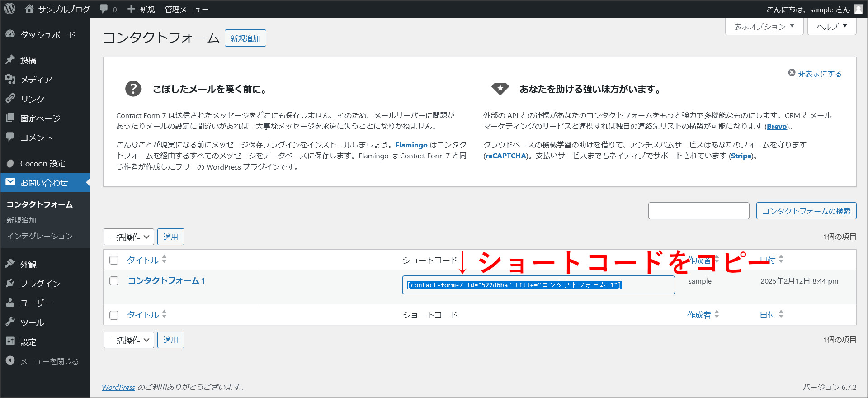Viewport: 868px width, 398px height.
Task: Open ダッシュボード from the sidebar
Action: (x=47, y=35)
